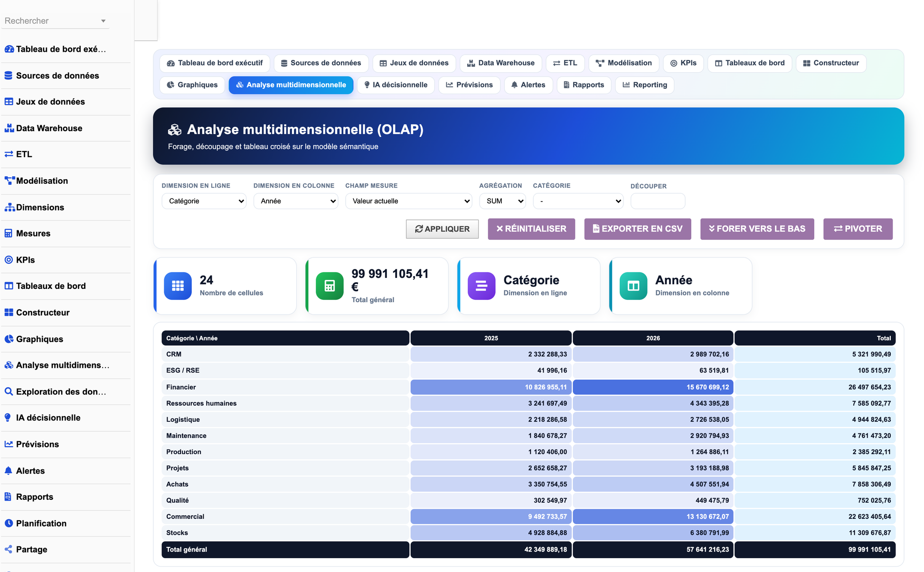Click the blue grid icon on cell count card
This screenshot has height=572, width=924.
coord(178,286)
